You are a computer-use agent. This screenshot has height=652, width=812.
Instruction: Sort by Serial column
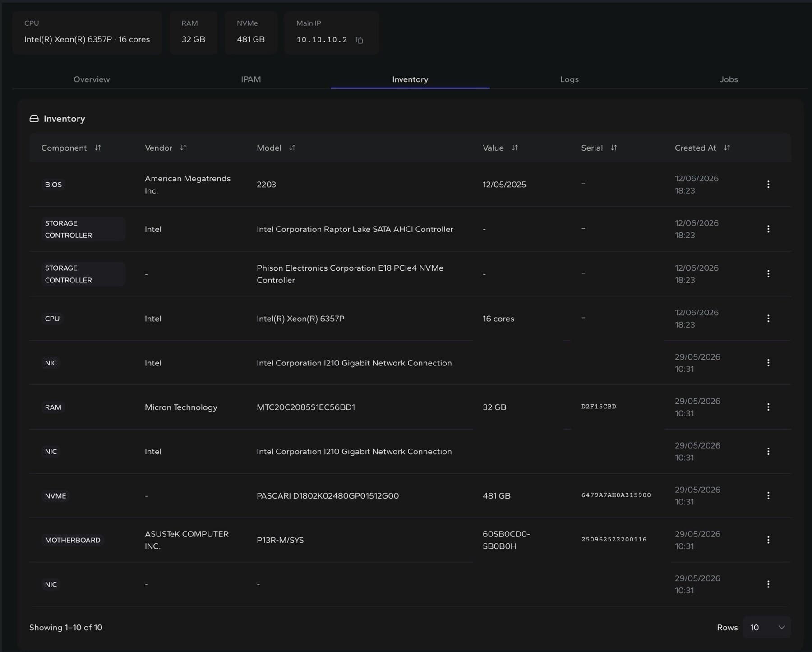[614, 148]
